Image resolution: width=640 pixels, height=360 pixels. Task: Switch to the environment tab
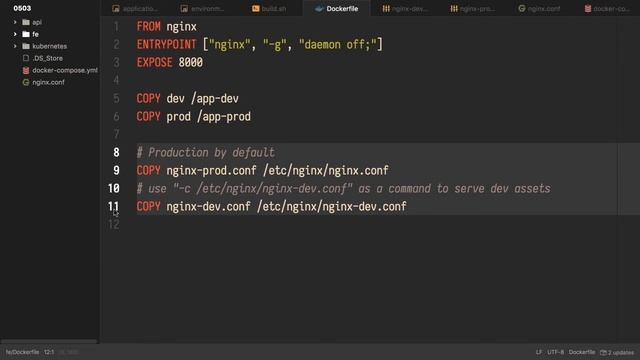click(202, 9)
